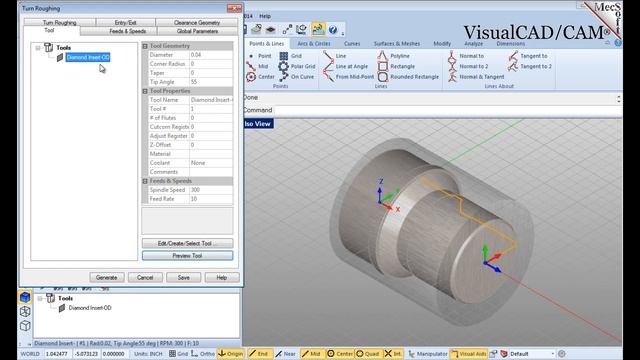Click the Cancel button

pyautogui.click(x=145, y=278)
